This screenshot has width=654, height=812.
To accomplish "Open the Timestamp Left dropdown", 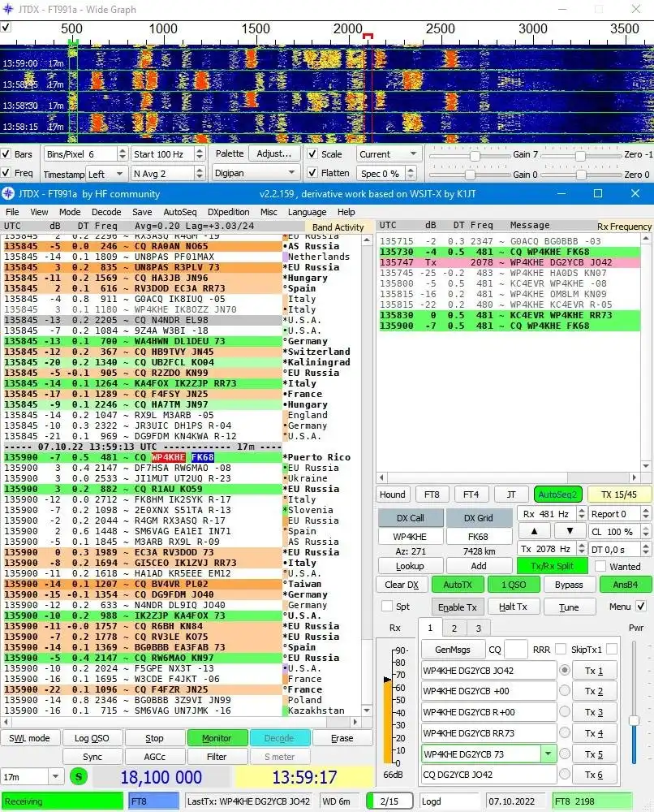I will point(106,174).
